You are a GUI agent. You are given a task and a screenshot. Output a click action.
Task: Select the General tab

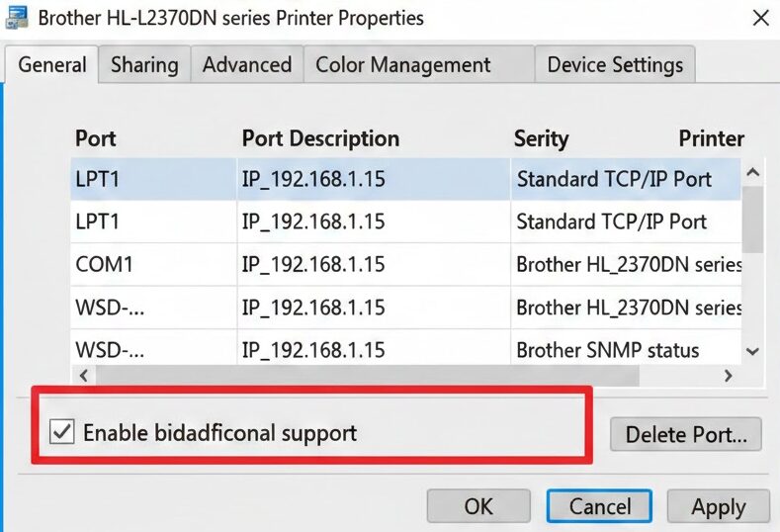[x=52, y=65]
